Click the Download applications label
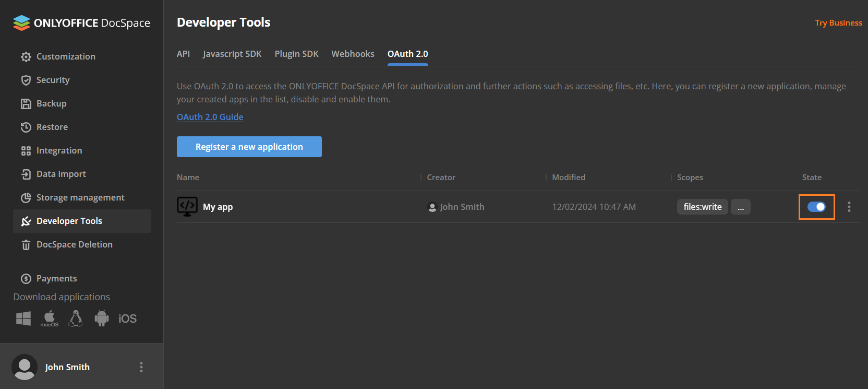The height and width of the screenshot is (389, 868). (x=62, y=297)
